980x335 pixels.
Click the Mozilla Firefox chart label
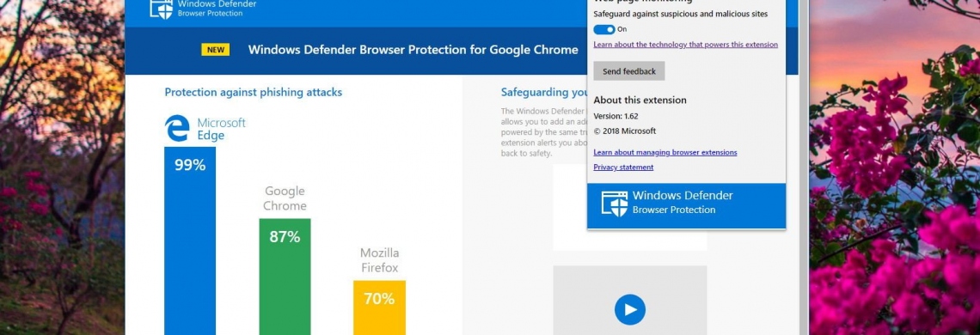(379, 260)
